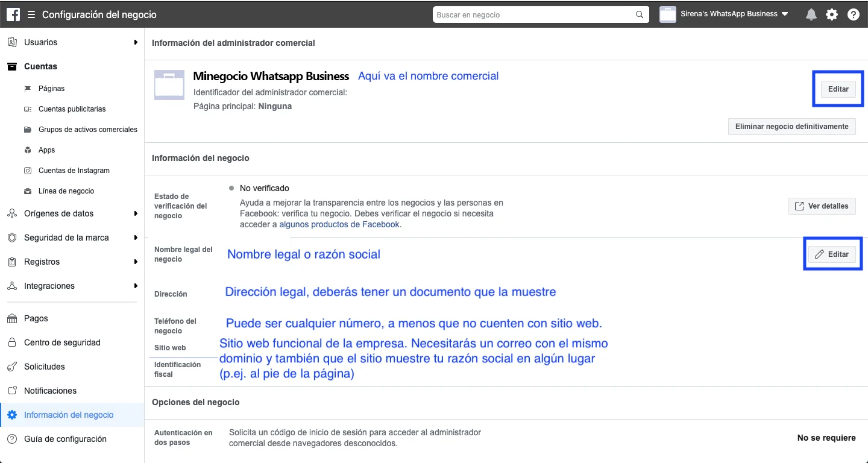
Task: Click the Orígenes de datos icon
Action: (x=12, y=213)
